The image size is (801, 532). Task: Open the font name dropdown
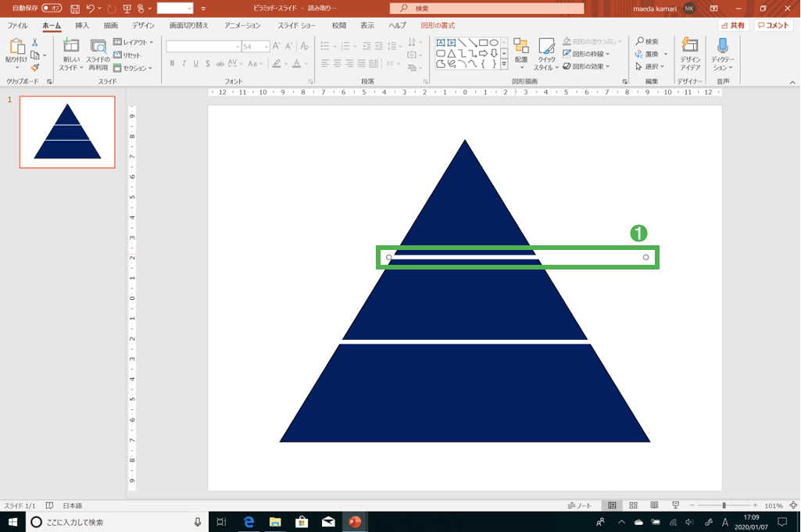point(238,46)
